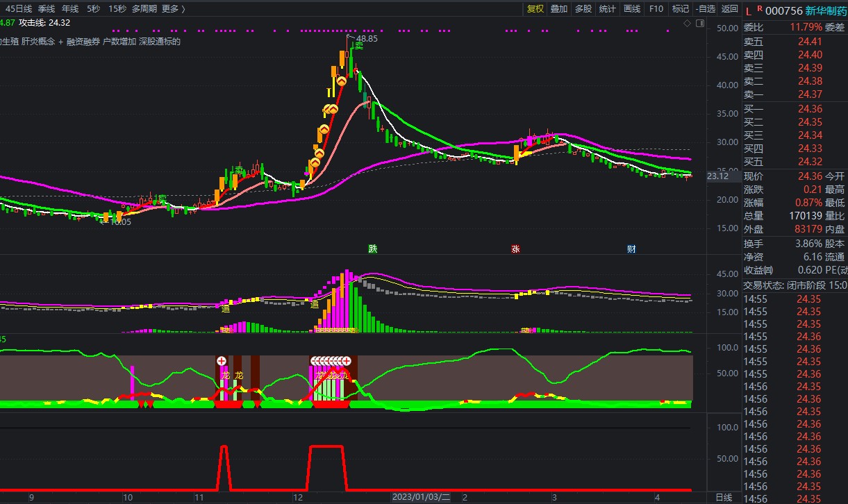848x504 pixels.
Task: Click the green 卖 sell signal at peak
Action: (x=359, y=46)
